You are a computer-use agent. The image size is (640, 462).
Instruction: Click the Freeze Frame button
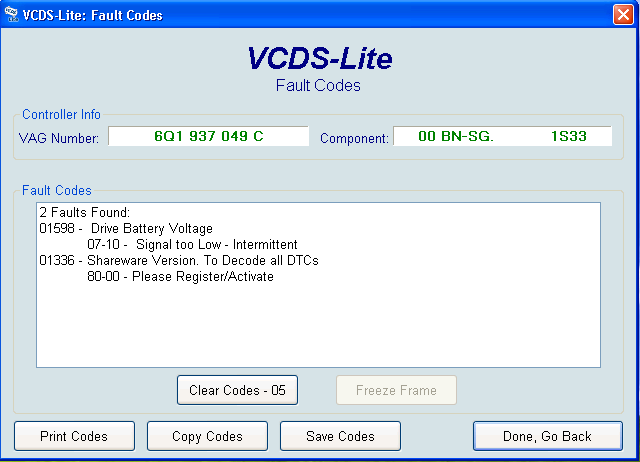(x=396, y=390)
